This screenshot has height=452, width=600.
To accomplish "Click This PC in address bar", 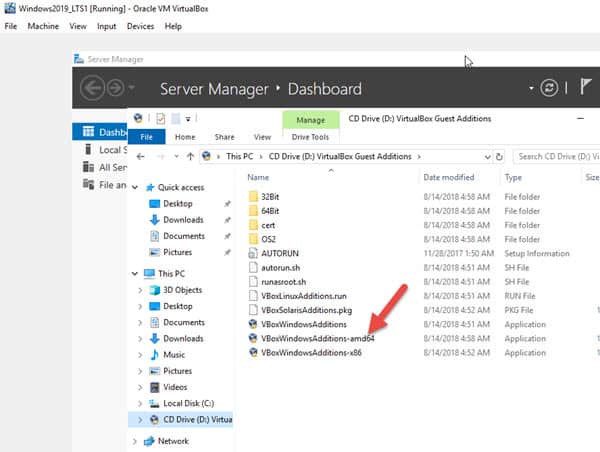I will tap(240, 157).
